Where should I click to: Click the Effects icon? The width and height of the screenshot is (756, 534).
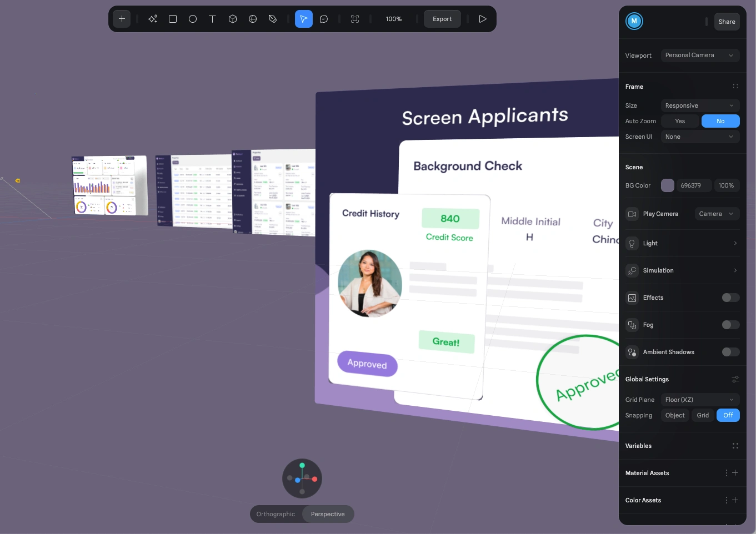(x=632, y=298)
